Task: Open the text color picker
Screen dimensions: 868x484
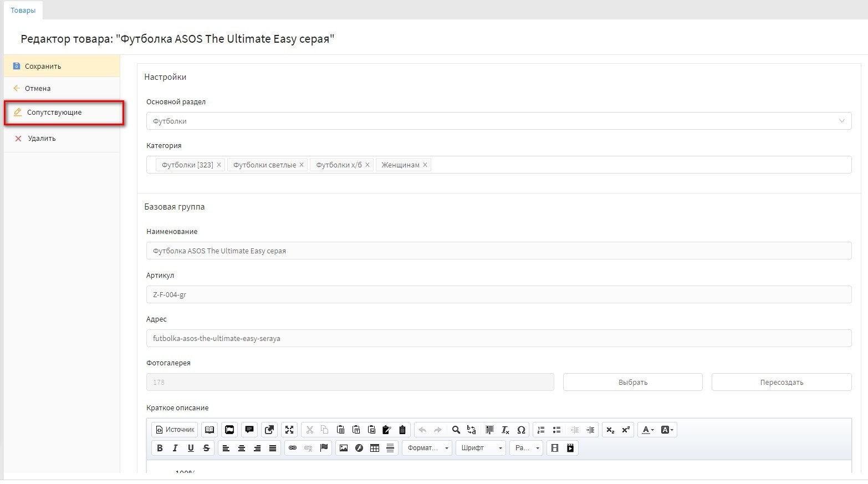Action: pyautogui.click(x=647, y=430)
